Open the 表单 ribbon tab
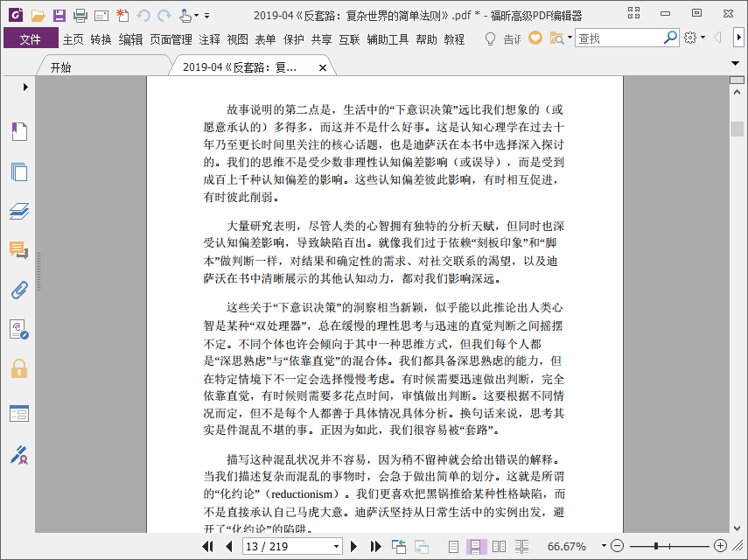The width and height of the screenshot is (748, 560). pyautogui.click(x=265, y=39)
